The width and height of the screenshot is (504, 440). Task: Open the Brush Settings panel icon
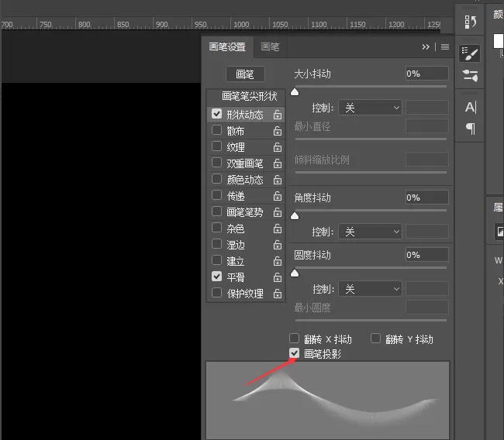tap(470, 53)
